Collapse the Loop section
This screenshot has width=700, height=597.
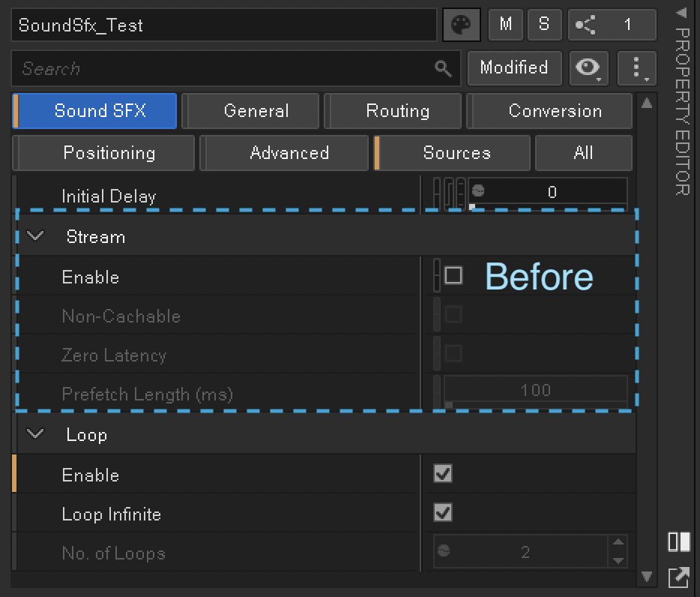tap(35, 433)
